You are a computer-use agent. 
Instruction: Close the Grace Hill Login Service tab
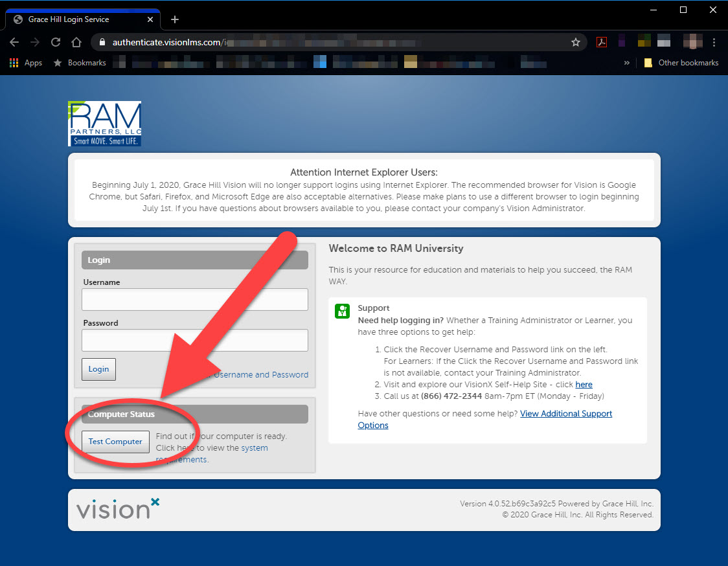pos(150,19)
